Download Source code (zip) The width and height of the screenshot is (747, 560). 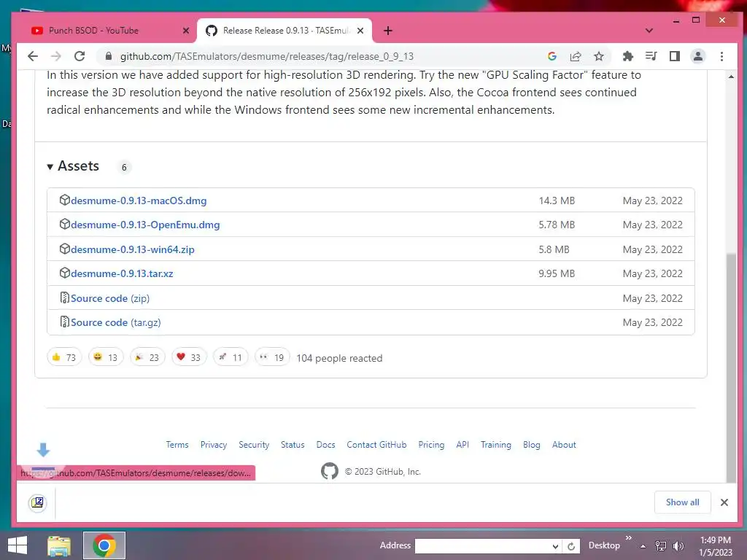[x=110, y=298]
